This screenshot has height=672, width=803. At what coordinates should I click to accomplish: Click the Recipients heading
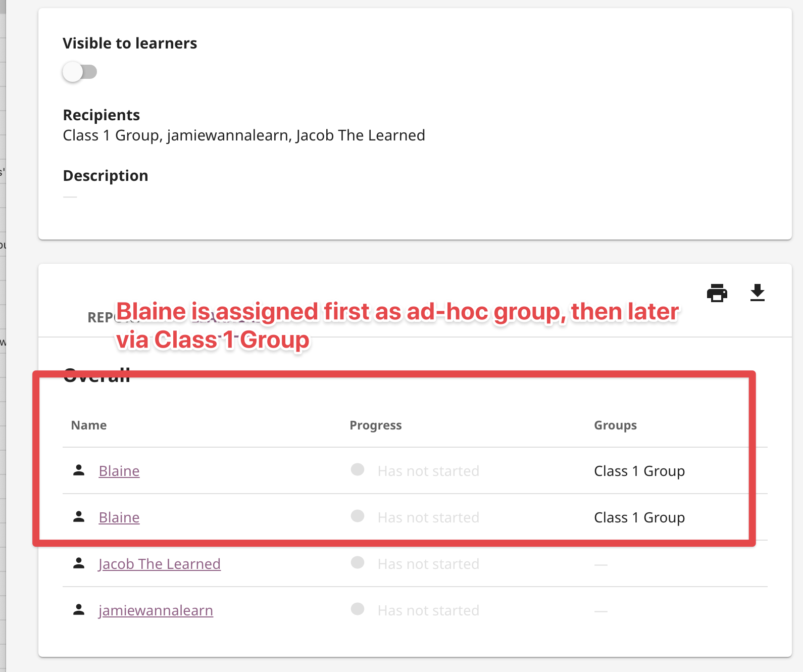point(101,115)
